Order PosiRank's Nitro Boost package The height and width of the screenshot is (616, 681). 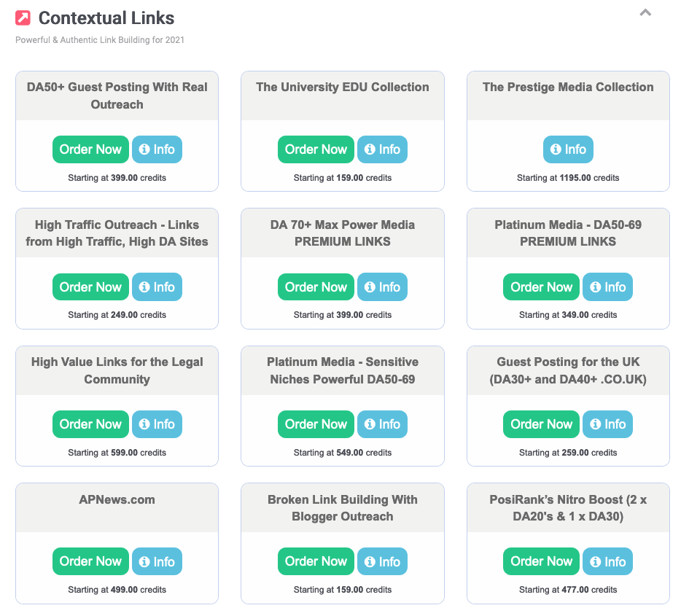[x=541, y=561]
